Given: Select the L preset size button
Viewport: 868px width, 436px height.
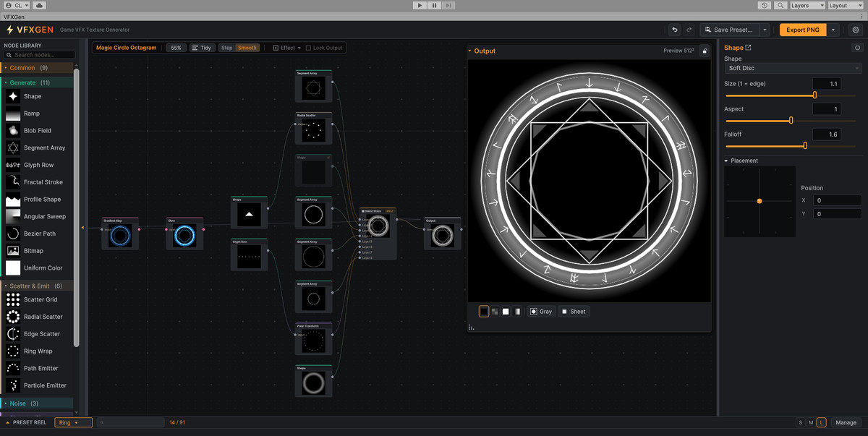Looking at the screenshot, I should click(822, 422).
